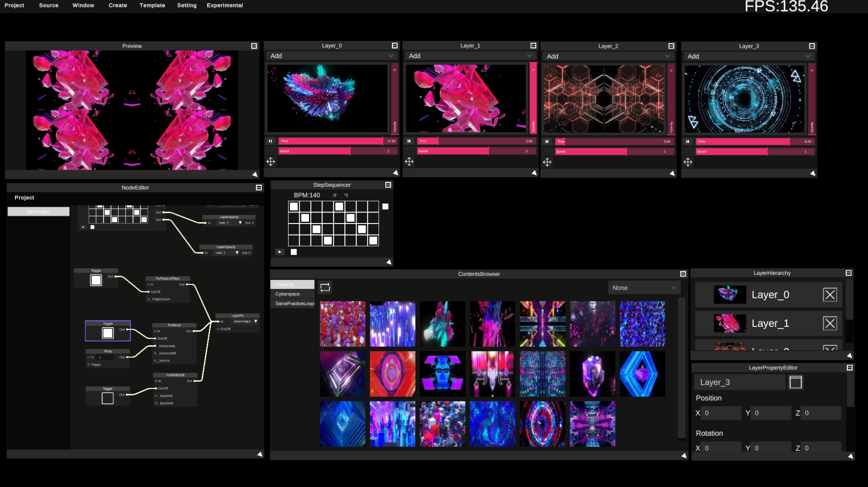This screenshot has height=487, width=868.
Task: Toggle the highlighted Toggle node checkbox
Action: (x=107, y=332)
